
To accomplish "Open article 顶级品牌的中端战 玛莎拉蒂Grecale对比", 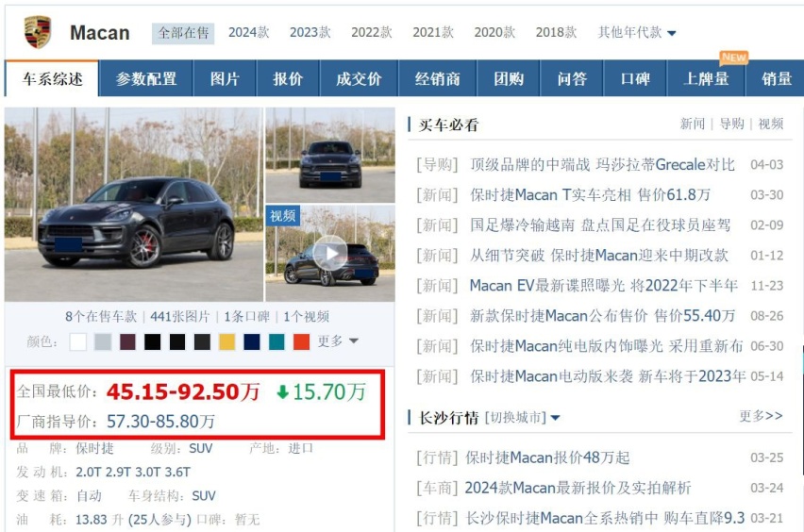I will coord(602,164).
